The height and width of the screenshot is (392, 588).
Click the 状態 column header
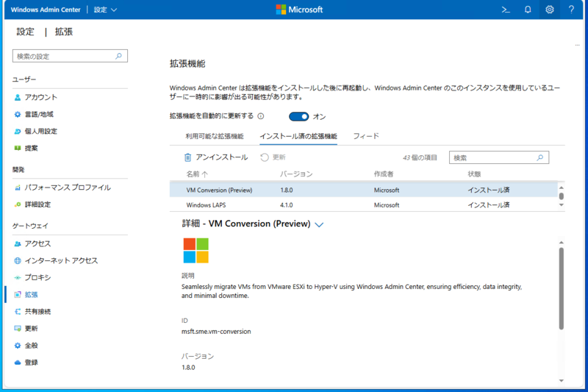pos(474,174)
